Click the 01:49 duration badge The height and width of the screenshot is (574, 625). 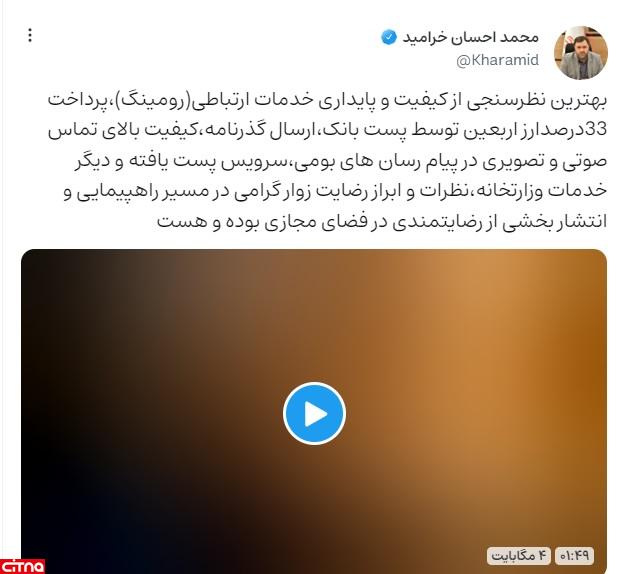[574, 556]
